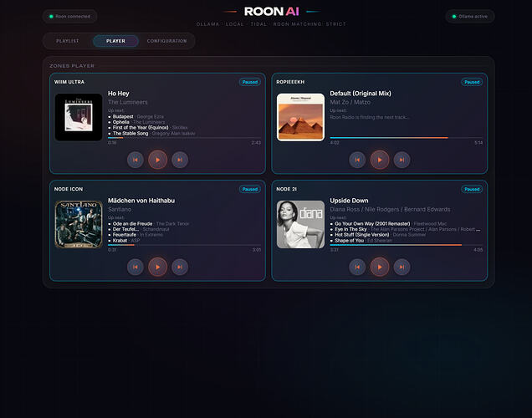Click the Roon AI logo
The height and width of the screenshot is (418, 532).
point(271,12)
